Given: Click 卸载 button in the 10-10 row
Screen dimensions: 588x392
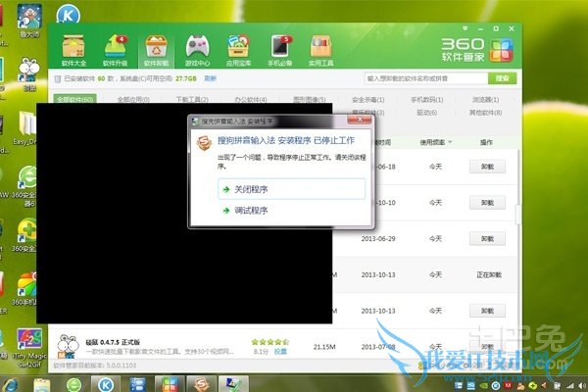Looking at the screenshot, I should tap(487, 203).
